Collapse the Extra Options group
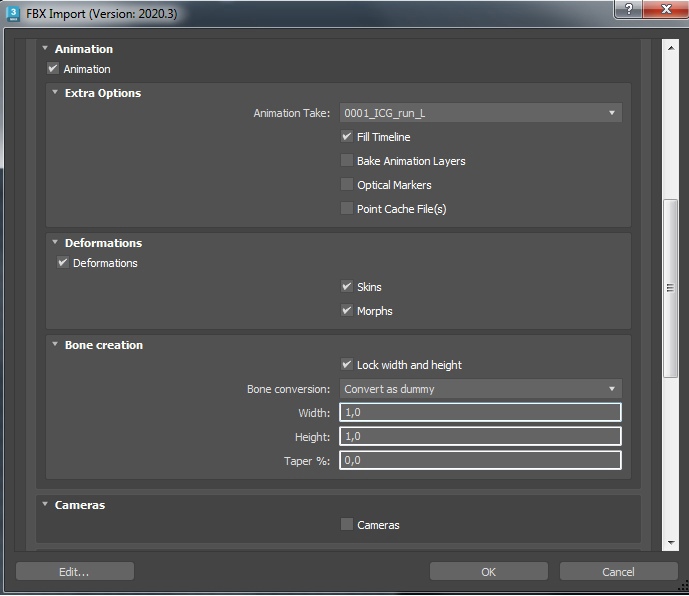Image resolution: width=689 pixels, height=596 pixels. (55, 92)
